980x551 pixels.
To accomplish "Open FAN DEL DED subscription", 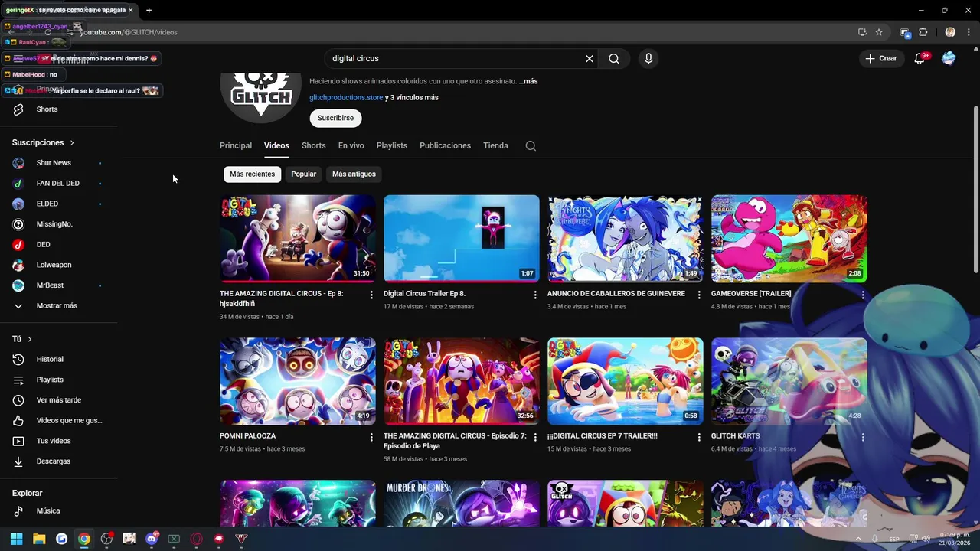I will pyautogui.click(x=58, y=184).
